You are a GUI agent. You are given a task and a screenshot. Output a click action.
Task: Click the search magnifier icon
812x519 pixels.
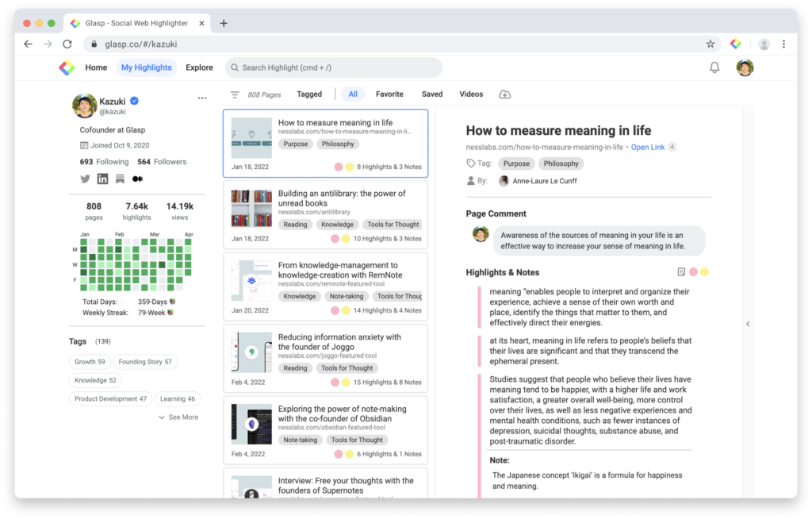pyautogui.click(x=235, y=68)
